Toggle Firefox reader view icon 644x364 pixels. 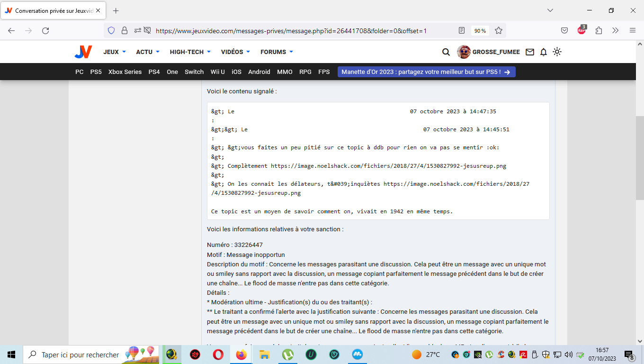pyautogui.click(x=462, y=30)
